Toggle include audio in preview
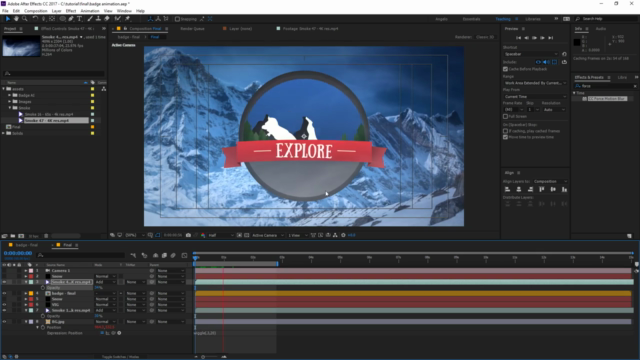This screenshot has width=640, height=360. [546, 62]
